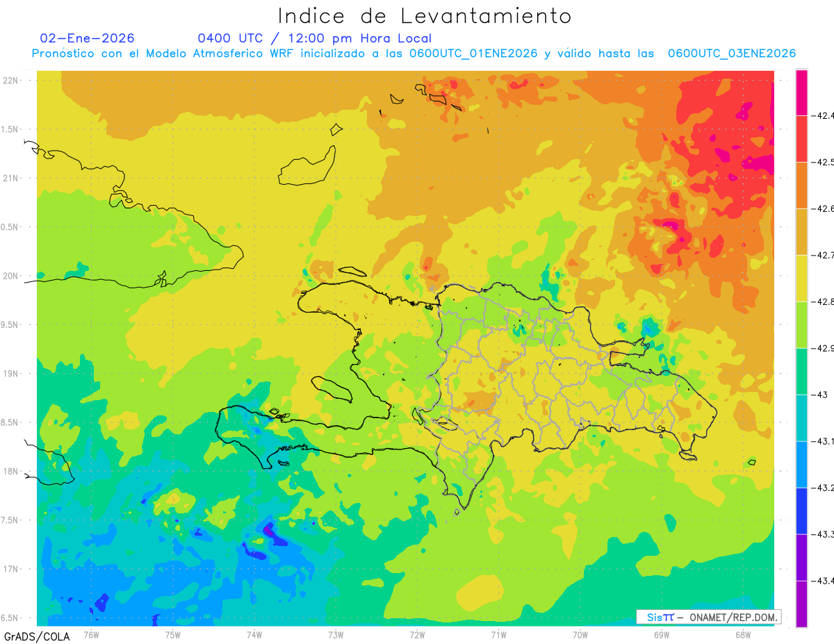Image resolution: width=834 pixels, height=644 pixels.
Task: Pick the amber swatch between -42.6 and -42.7
Action: (x=801, y=232)
